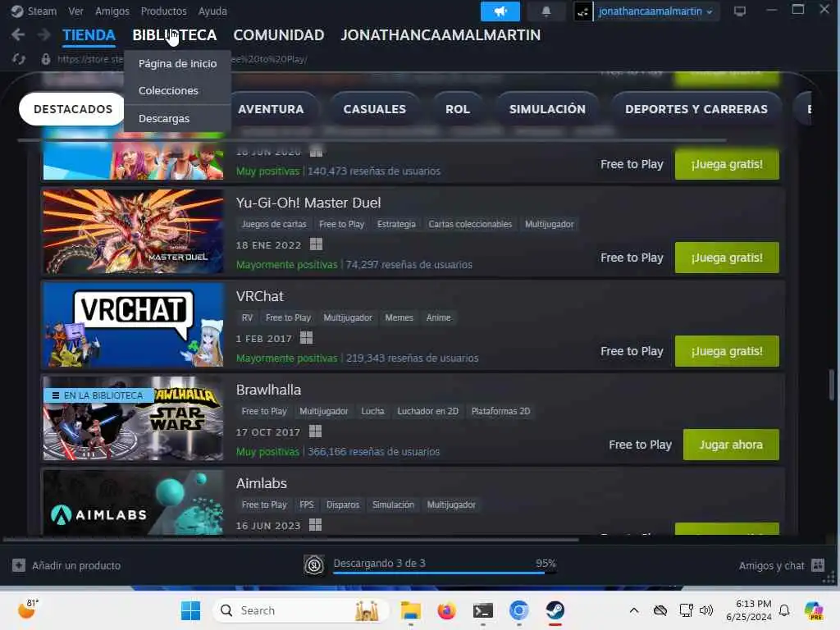Image resolution: width=840 pixels, height=630 pixels.
Task: Select the SIMULACIÓN category tab
Action: 547,109
